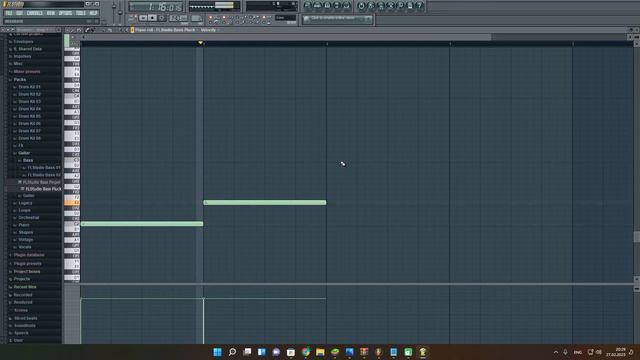Expand the Impulses folder
The image size is (640, 360).
point(22,56)
